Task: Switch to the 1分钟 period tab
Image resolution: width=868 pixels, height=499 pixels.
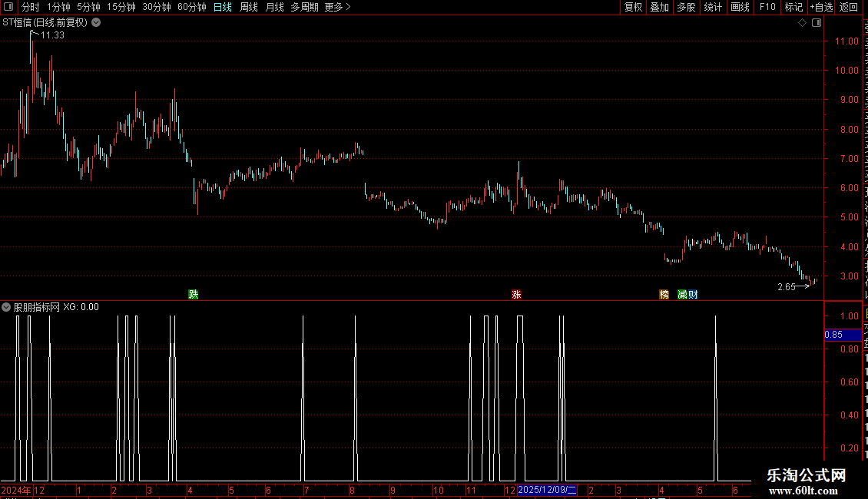Action: pos(58,7)
